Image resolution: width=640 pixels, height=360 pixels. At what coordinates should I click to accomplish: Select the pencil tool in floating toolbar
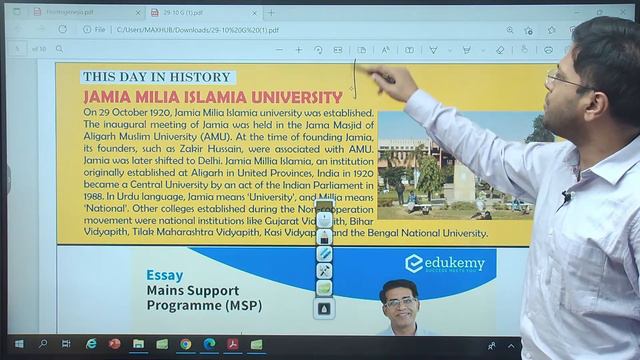tap(325, 237)
